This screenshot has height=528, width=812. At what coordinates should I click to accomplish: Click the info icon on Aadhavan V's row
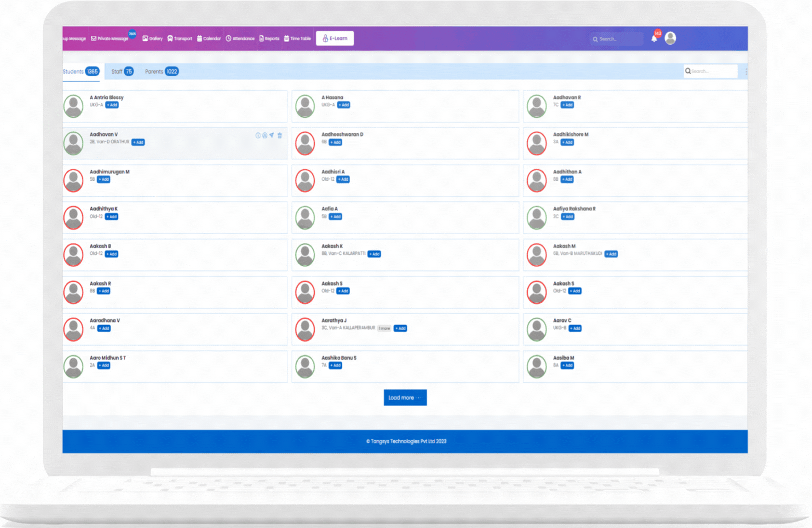coord(258,136)
